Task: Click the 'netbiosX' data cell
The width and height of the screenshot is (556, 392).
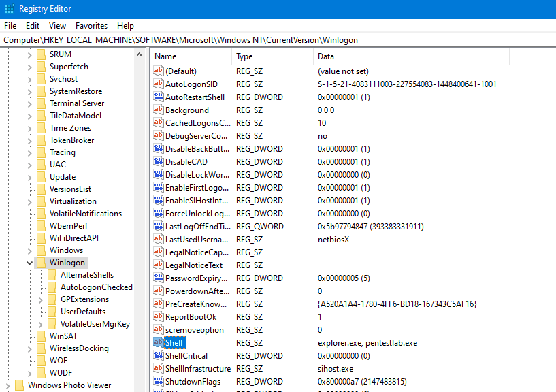Action: 333,240
